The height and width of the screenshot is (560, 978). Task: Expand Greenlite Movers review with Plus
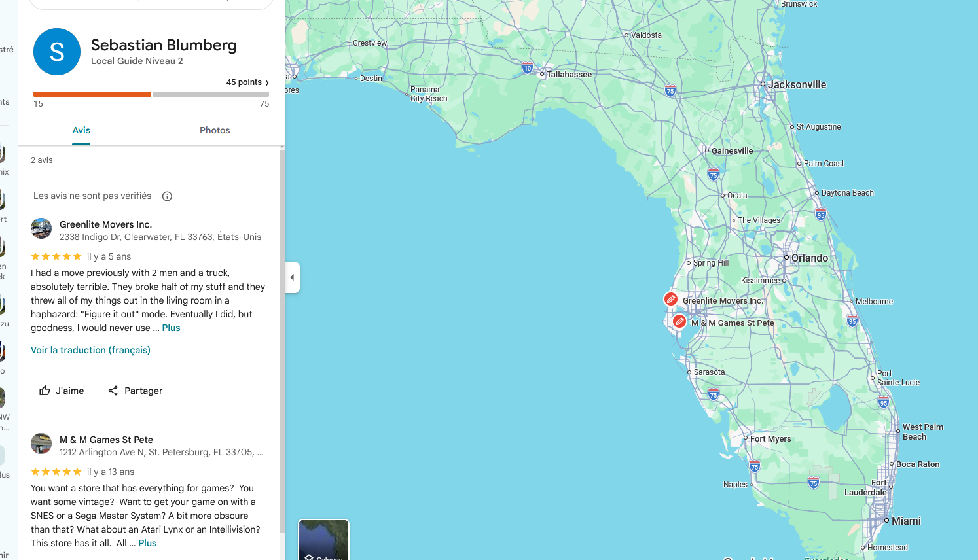click(x=171, y=328)
